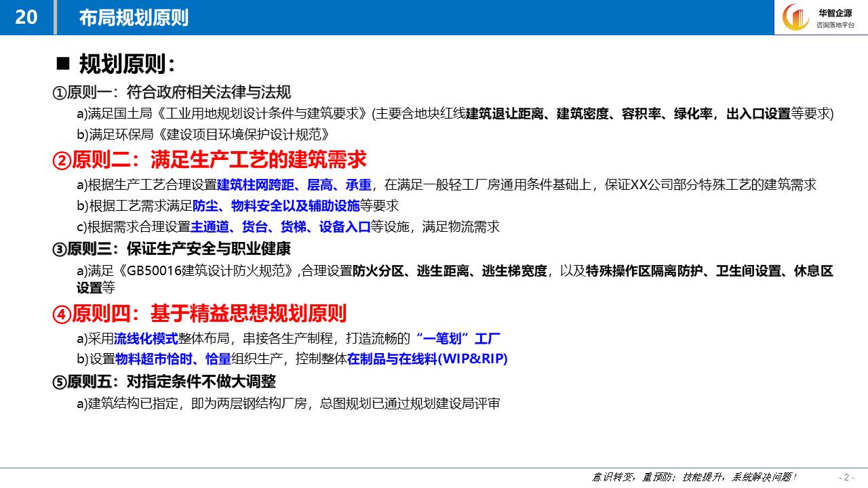The width and height of the screenshot is (868, 488).
Task: Click the 咨询落地平台 subtitle under logo
Action: click(x=835, y=25)
